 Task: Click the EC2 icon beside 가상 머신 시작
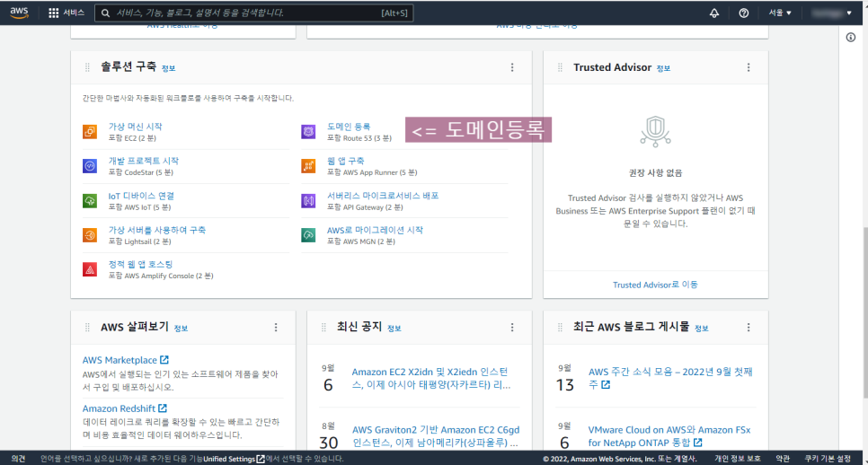[x=90, y=132]
